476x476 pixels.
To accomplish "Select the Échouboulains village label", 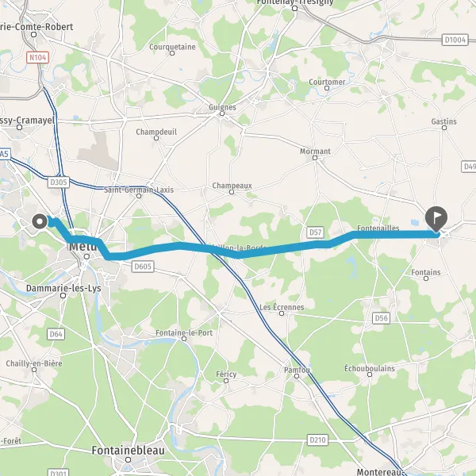I will point(370,368).
